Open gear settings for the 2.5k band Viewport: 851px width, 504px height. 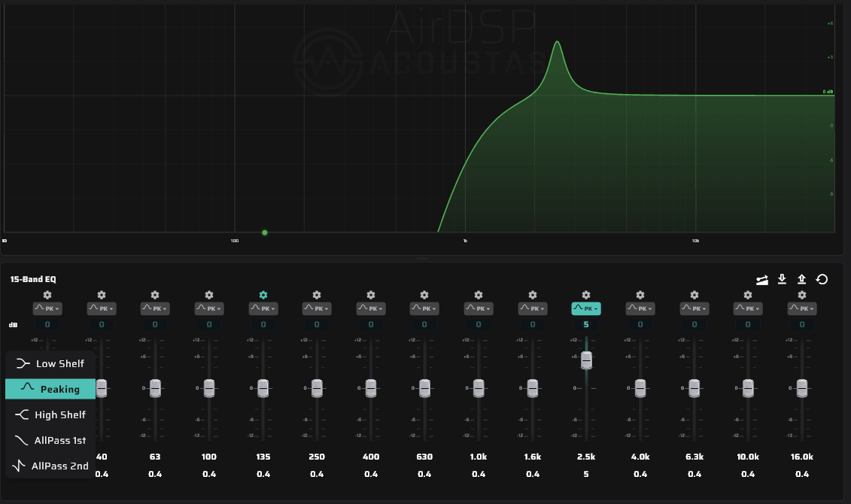(x=586, y=295)
